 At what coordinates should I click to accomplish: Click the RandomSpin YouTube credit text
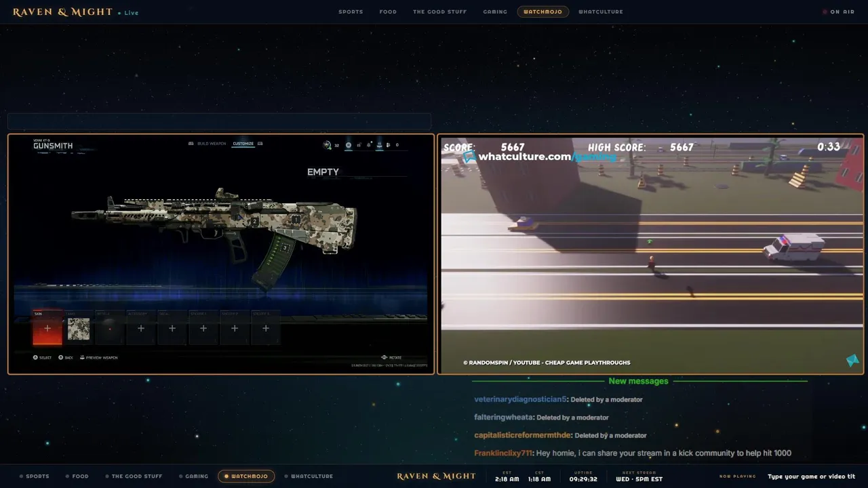pyautogui.click(x=547, y=363)
